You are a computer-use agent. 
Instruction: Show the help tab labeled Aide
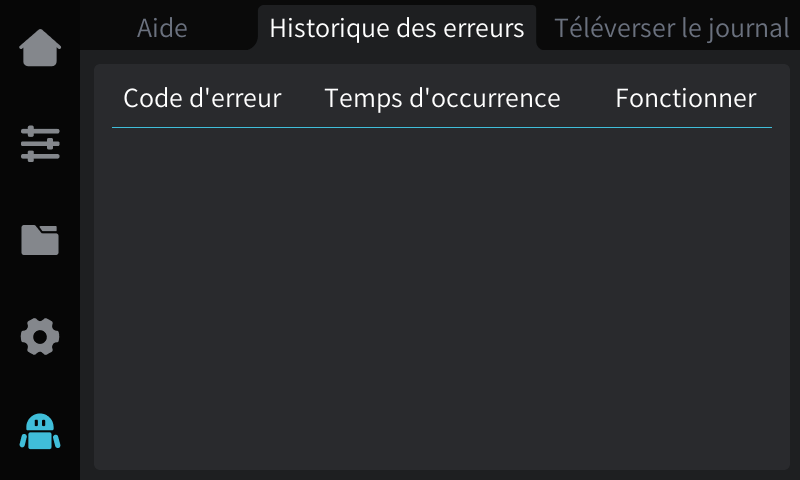click(162, 28)
